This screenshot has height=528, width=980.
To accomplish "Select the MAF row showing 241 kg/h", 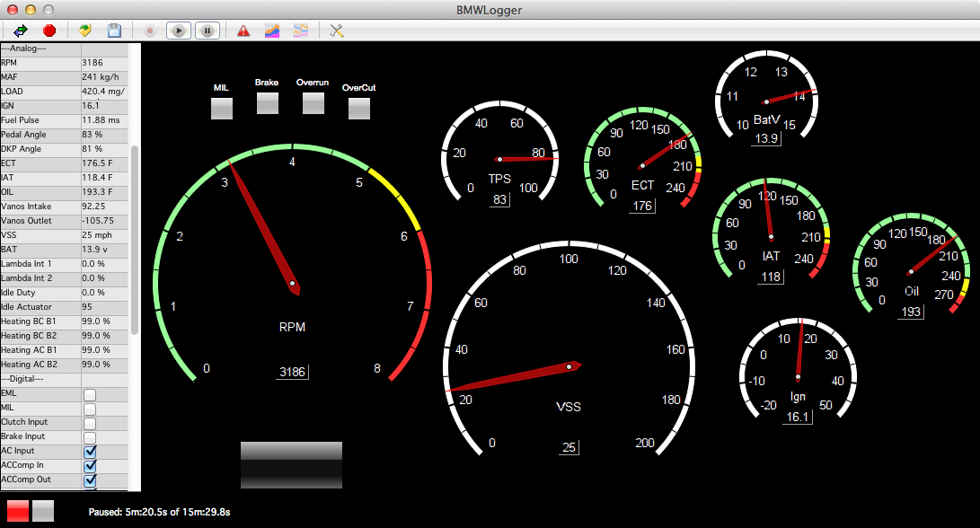I will pos(64,77).
